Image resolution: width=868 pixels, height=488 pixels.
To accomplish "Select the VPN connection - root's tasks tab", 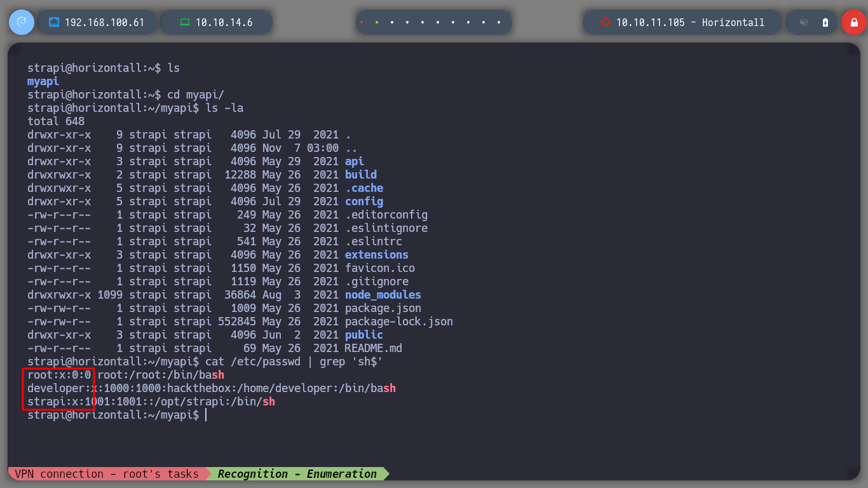I will [107, 474].
